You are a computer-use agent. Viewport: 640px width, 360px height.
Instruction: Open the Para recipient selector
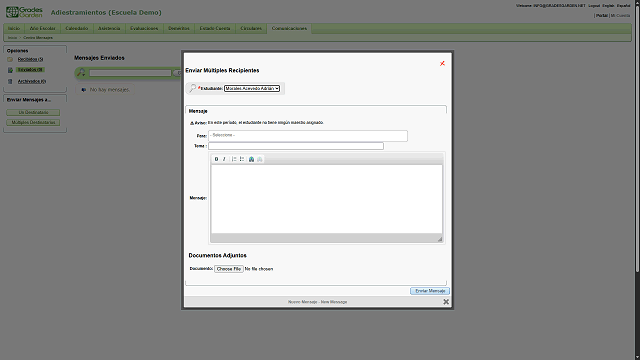point(308,136)
